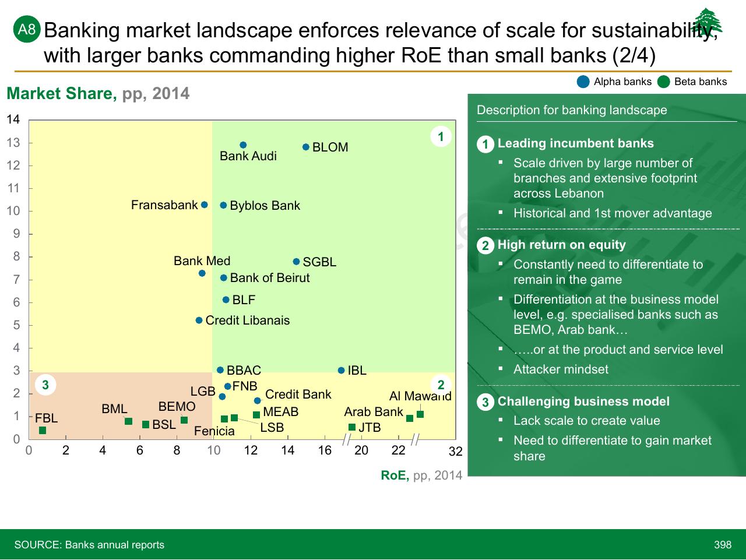Image resolution: width=746 pixels, height=560 pixels.
Task: Click the LSB label
Action: [x=272, y=427]
